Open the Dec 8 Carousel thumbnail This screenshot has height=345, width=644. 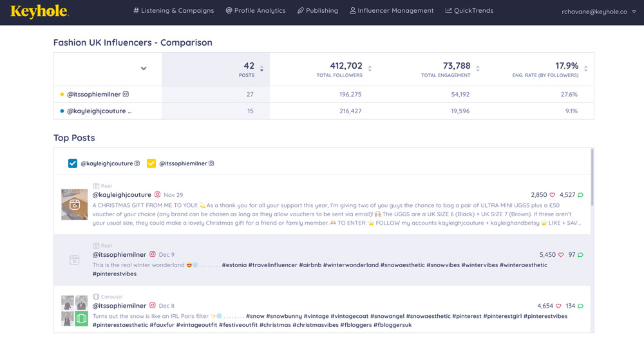pyautogui.click(x=74, y=310)
